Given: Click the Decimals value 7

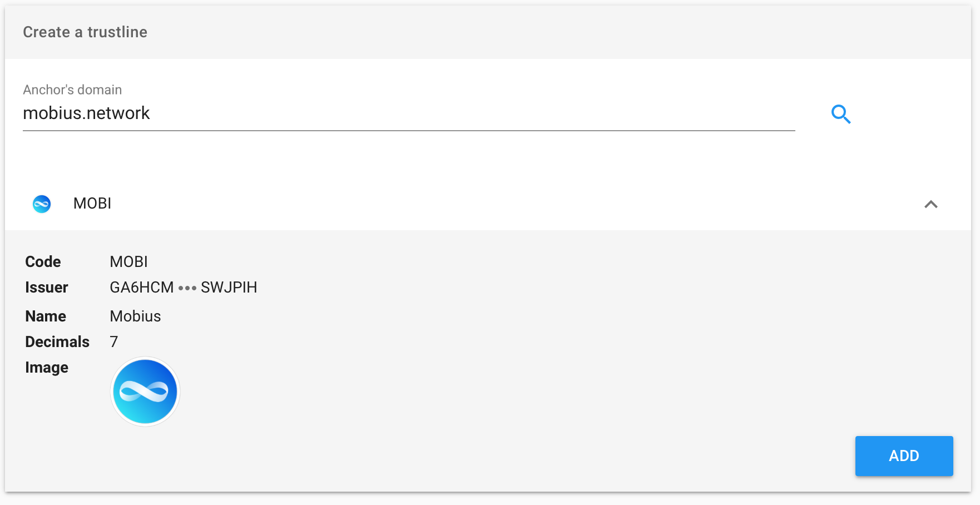Looking at the screenshot, I should [x=114, y=342].
